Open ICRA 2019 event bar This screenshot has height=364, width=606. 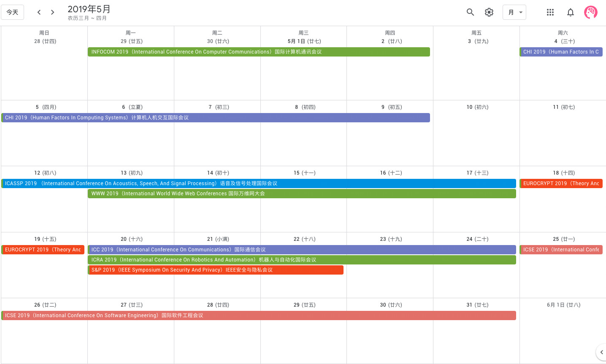tap(302, 260)
